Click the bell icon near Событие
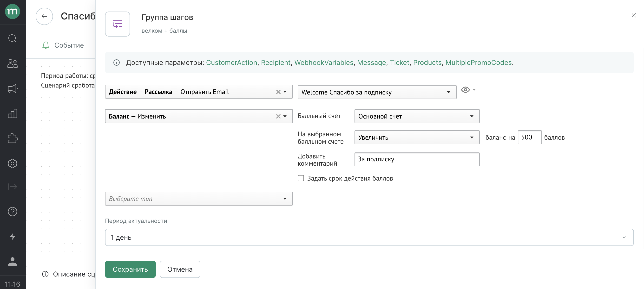The width and height of the screenshot is (644, 289). click(46, 45)
